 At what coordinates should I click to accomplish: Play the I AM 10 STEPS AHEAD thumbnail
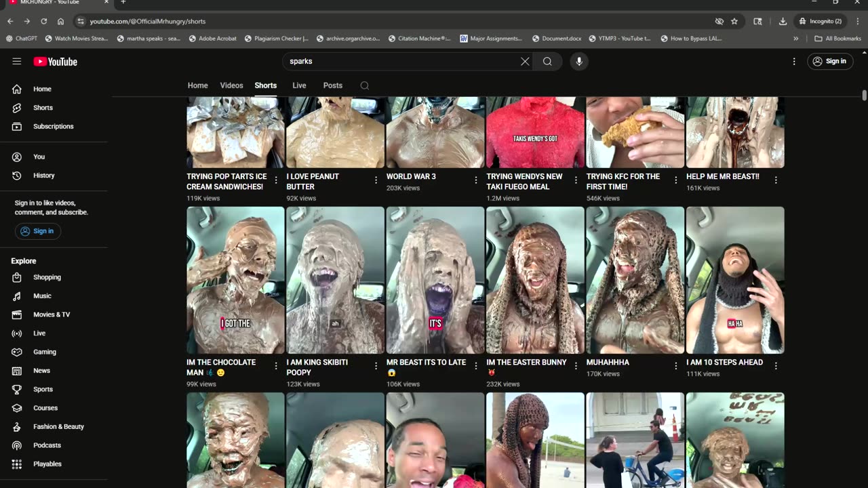[x=735, y=280]
